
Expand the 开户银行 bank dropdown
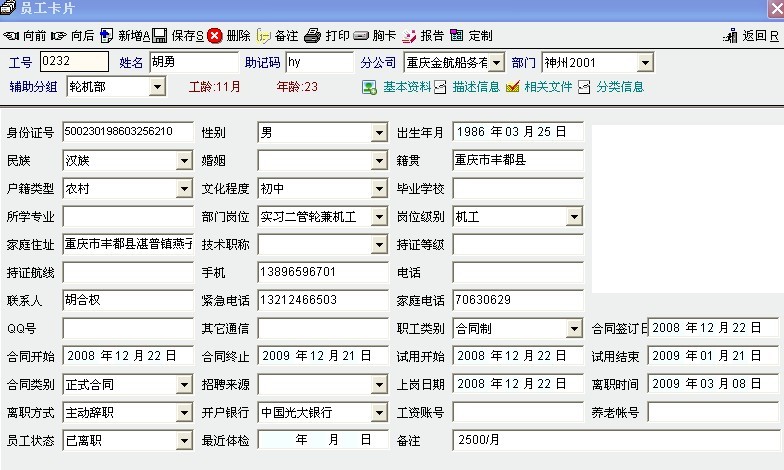pos(379,412)
